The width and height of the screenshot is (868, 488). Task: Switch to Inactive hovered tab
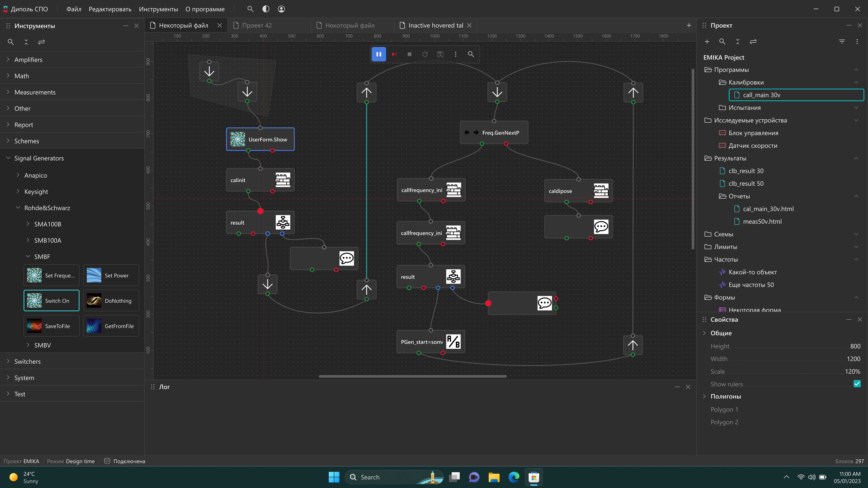[435, 26]
